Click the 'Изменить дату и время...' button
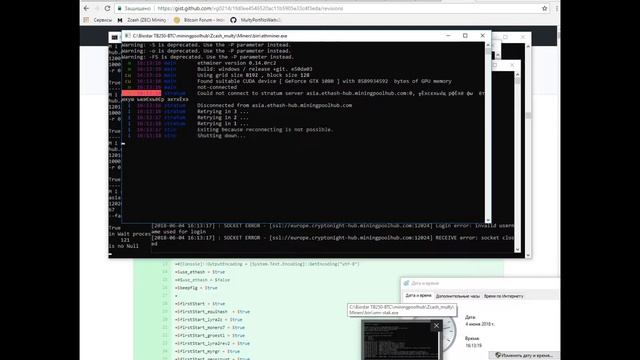Viewport: 640px width, 360px height. coord(524,355)
